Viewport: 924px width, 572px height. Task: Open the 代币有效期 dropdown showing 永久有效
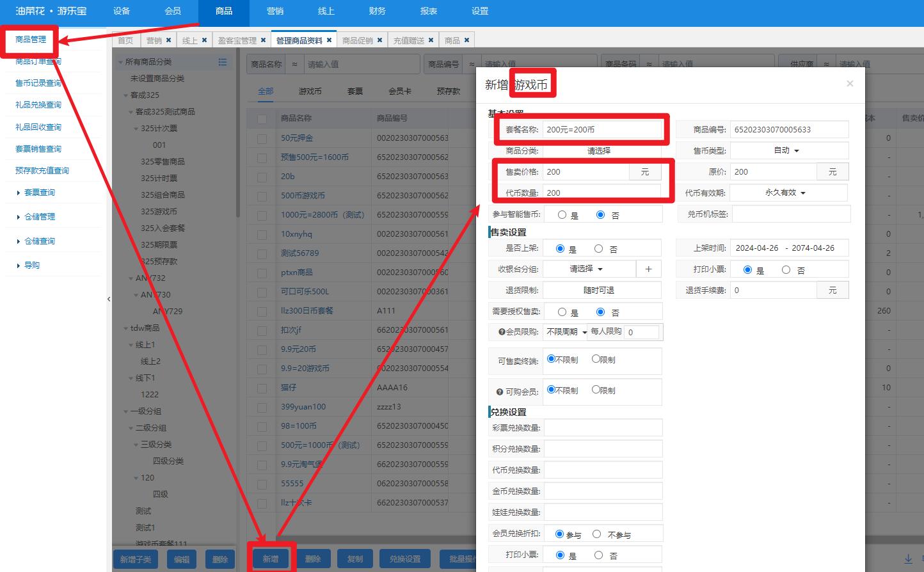tap(788, 193)
